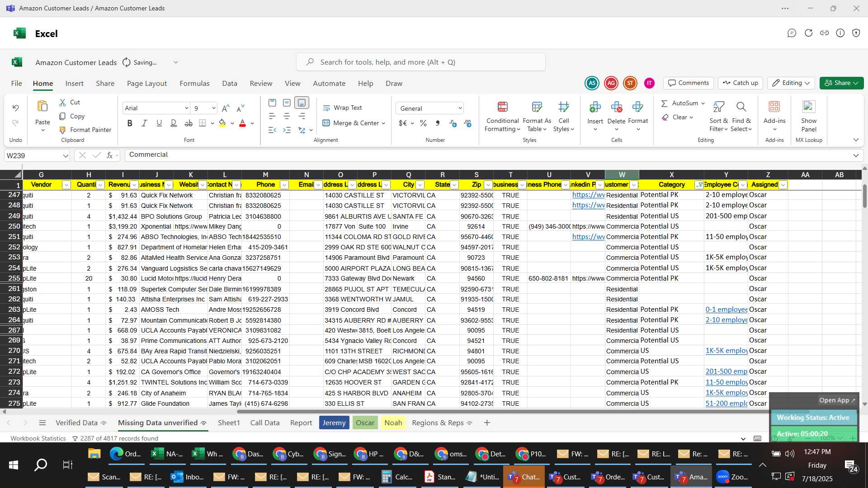Apply strikethrough formatting
Viewport: 868px width, 488px height.
pyautogui.click(x=189, y=123)
